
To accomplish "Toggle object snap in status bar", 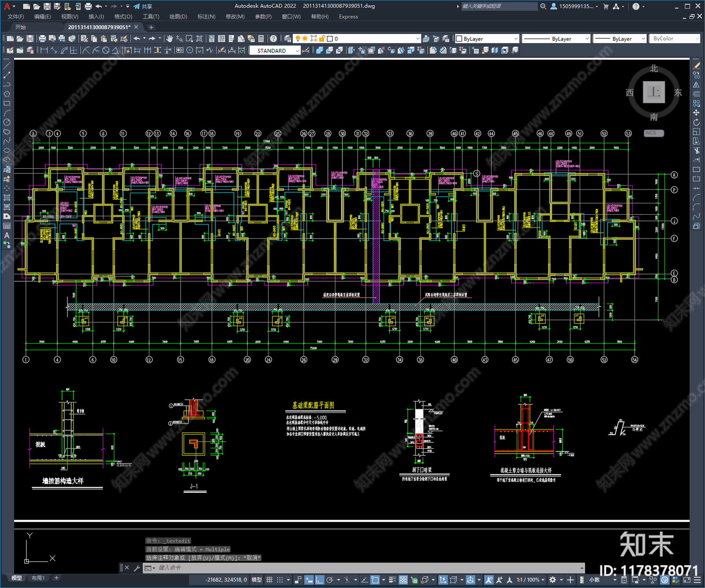I will (x=375, y=580).
